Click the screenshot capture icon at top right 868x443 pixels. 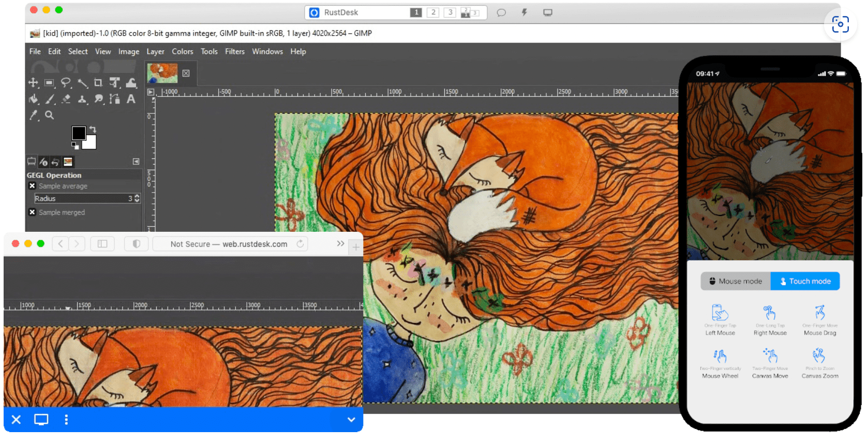[x=841, y=24]
